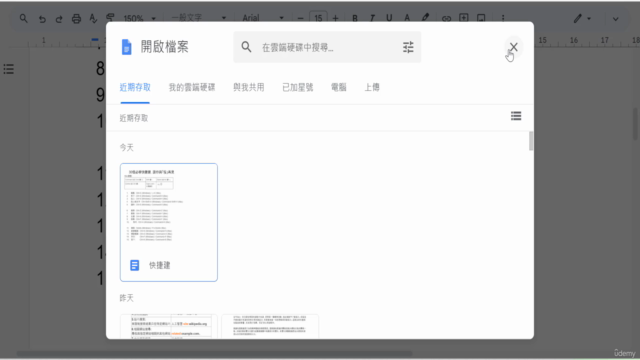Screen dimensions: 640x360
Task: Open the 電腦 tab
Action: click(338, 87)
